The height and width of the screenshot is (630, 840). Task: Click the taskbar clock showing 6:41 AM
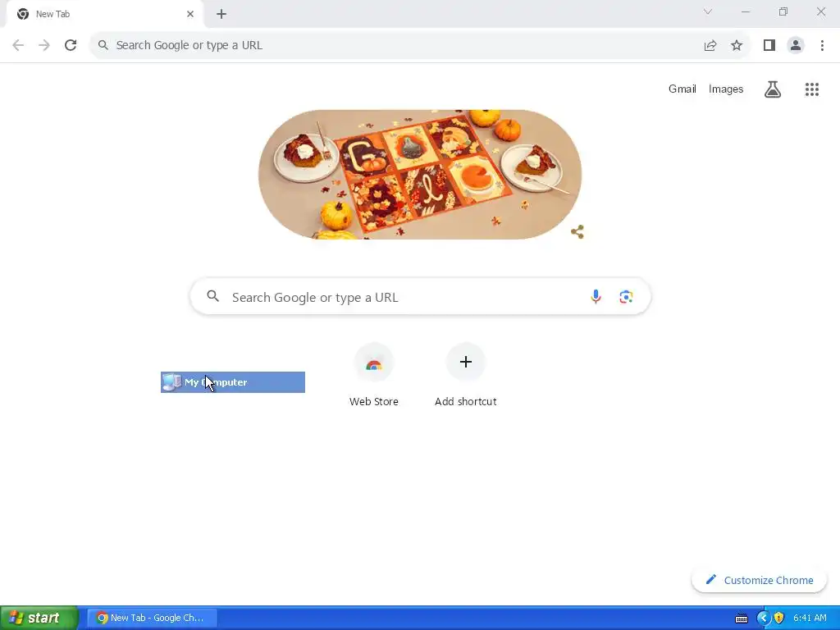click(x=810, y=619)
